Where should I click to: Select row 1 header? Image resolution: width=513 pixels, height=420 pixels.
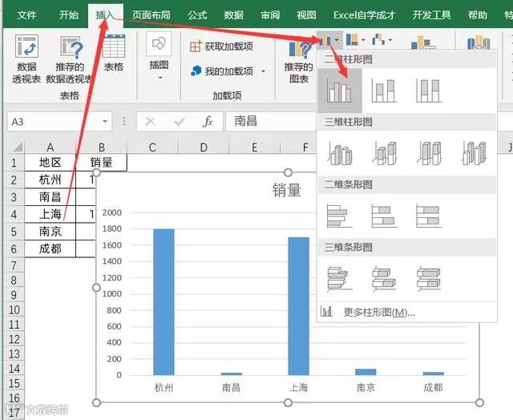[14, 162]
